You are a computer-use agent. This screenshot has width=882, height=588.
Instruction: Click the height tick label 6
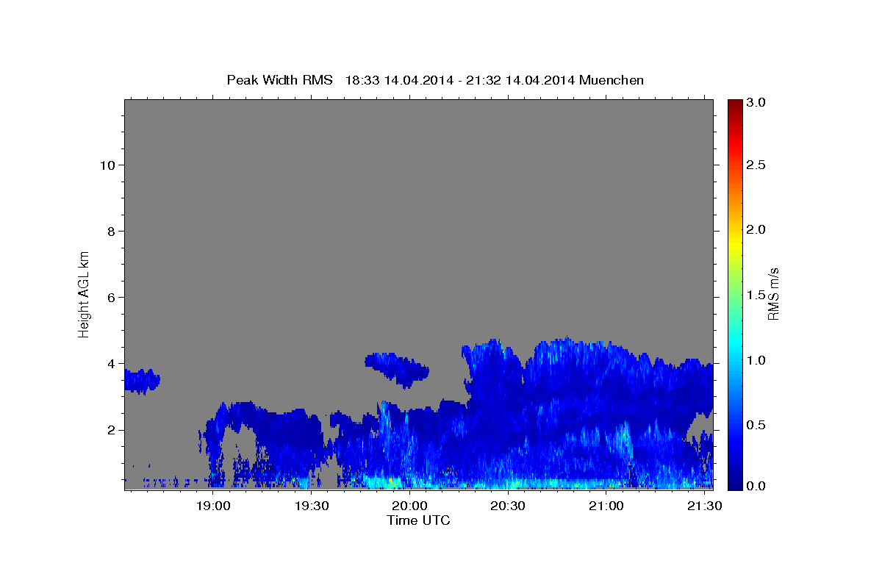point(111,297)
